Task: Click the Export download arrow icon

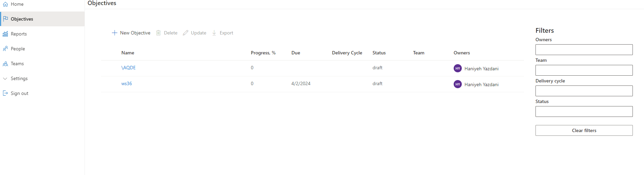Action: (214, 33)
